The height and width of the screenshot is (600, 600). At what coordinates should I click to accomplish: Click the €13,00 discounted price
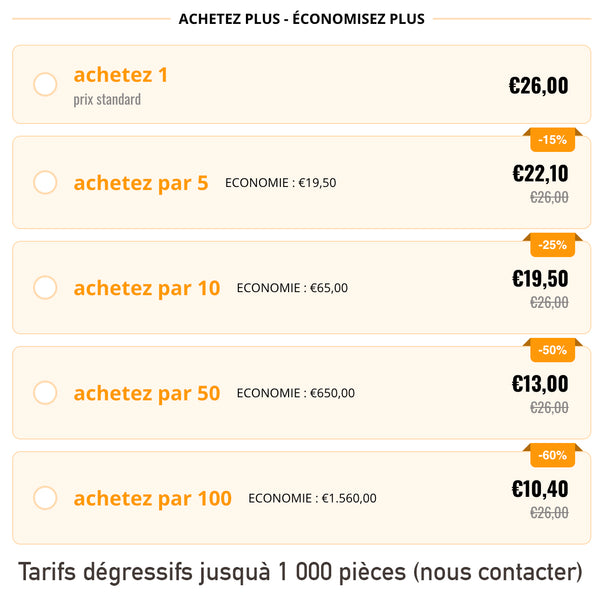(x=540, y=383)
